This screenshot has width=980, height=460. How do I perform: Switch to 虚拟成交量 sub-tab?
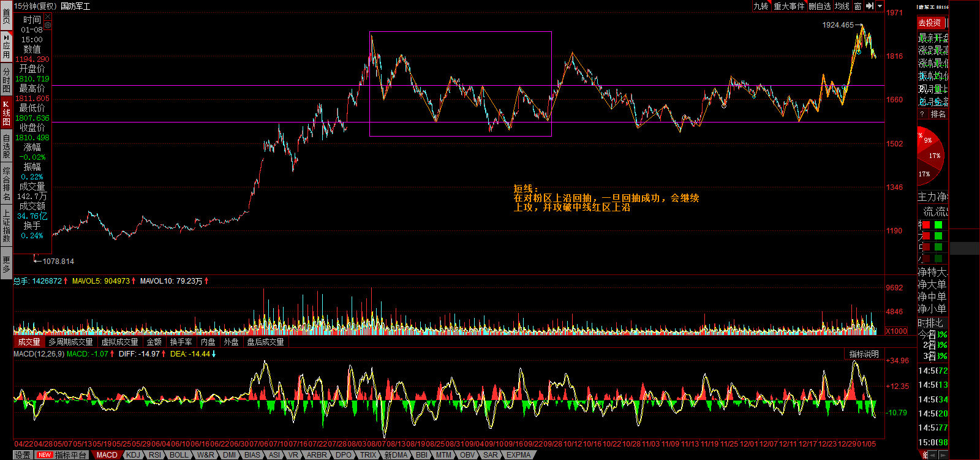point(119,342)
